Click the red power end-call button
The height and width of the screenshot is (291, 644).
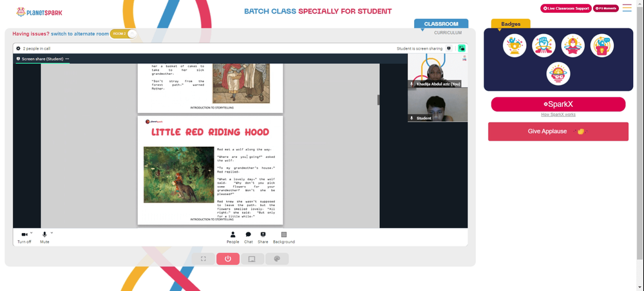point(227,259)
